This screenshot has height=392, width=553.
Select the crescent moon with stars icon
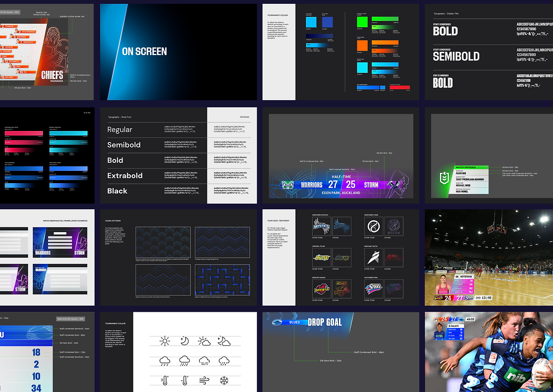[185, 341]
